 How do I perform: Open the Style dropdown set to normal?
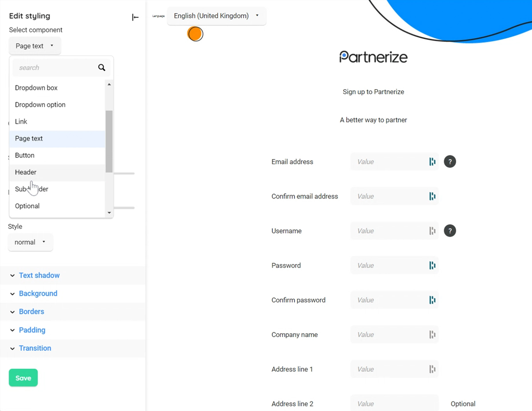tap(30, 242)
